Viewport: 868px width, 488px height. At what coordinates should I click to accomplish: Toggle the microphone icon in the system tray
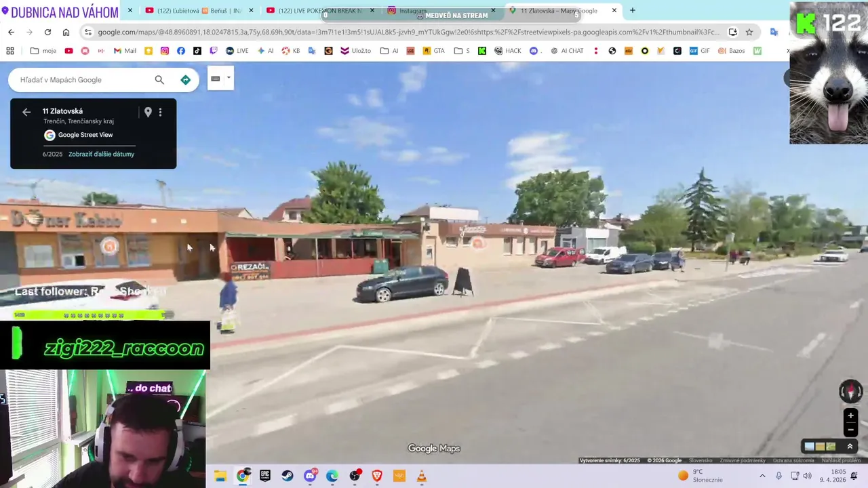(x=778, y=476)
